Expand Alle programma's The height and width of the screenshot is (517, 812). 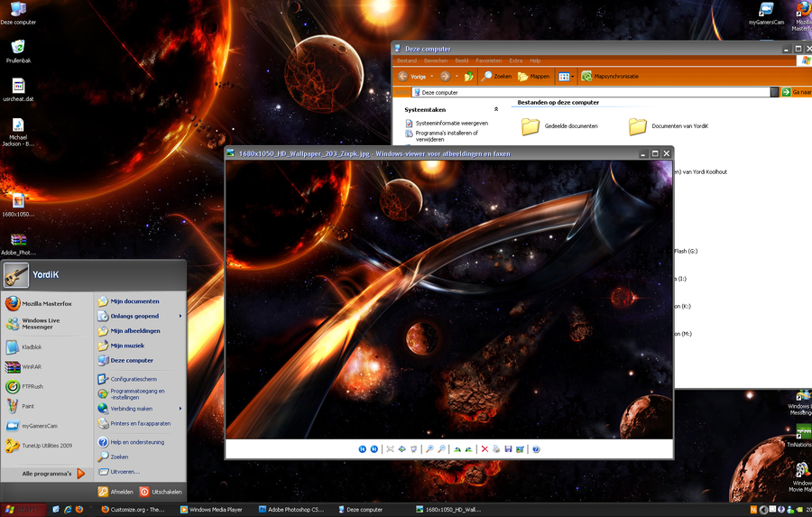[x=47, y=474]
